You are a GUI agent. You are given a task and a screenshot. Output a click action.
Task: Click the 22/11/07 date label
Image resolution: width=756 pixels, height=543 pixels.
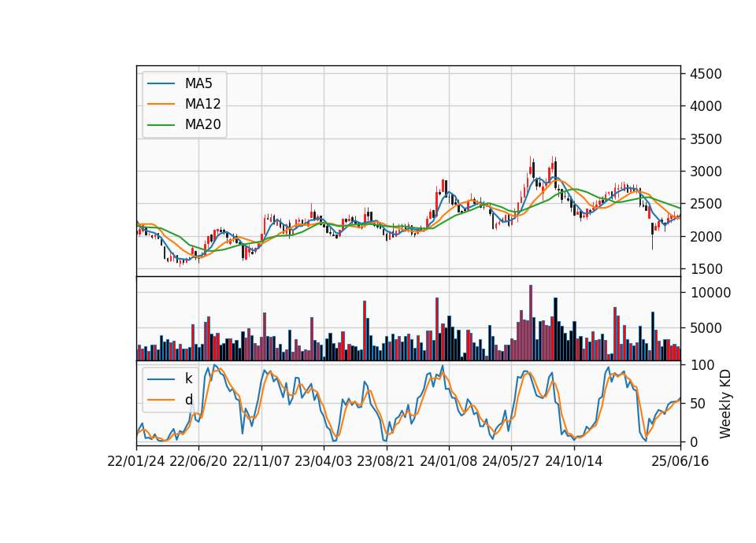261,461
